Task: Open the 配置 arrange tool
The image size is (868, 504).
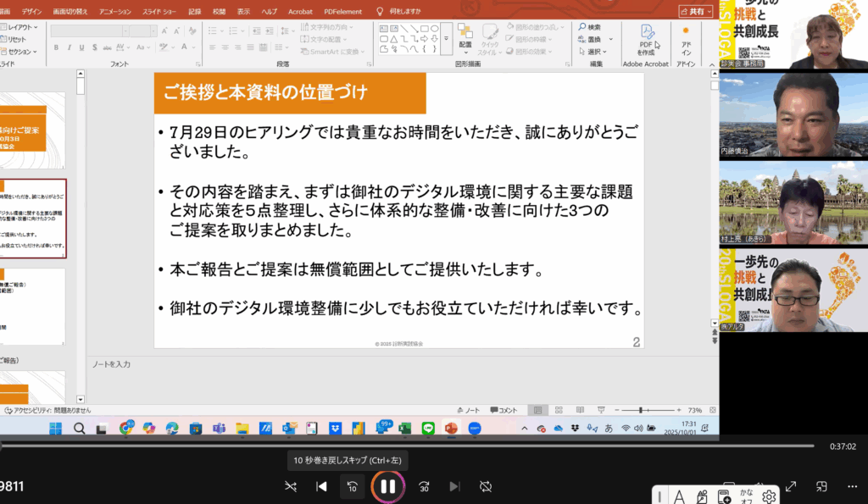Action: 465,37
